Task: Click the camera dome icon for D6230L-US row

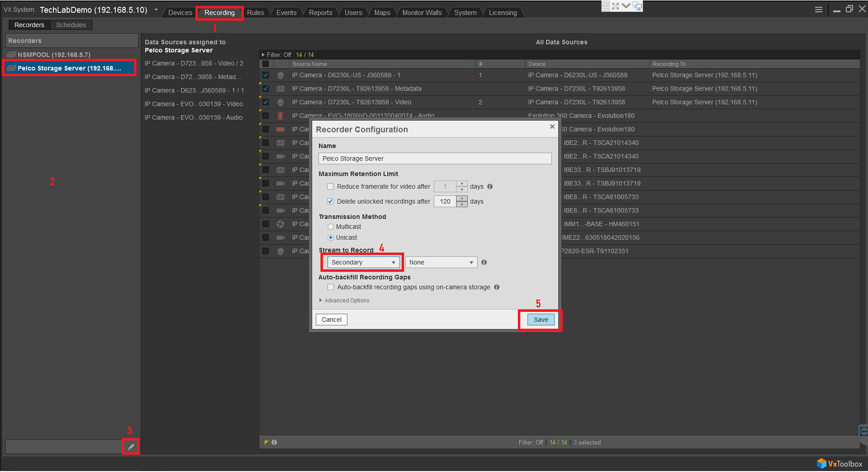Action: pos(280,75)
